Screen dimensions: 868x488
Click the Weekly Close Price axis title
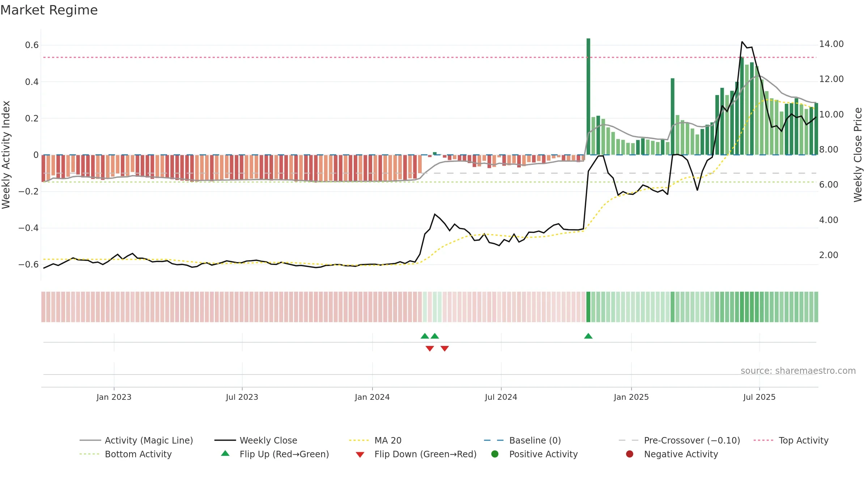[x=858, y=155]
